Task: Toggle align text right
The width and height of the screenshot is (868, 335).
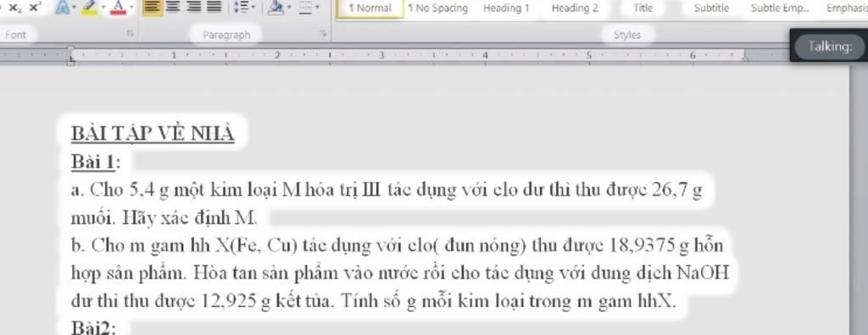Action: pos(194,7)
